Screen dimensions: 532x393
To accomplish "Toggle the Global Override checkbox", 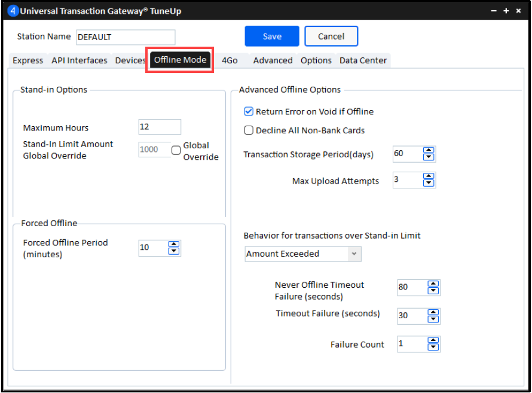I will pos(176,151).
